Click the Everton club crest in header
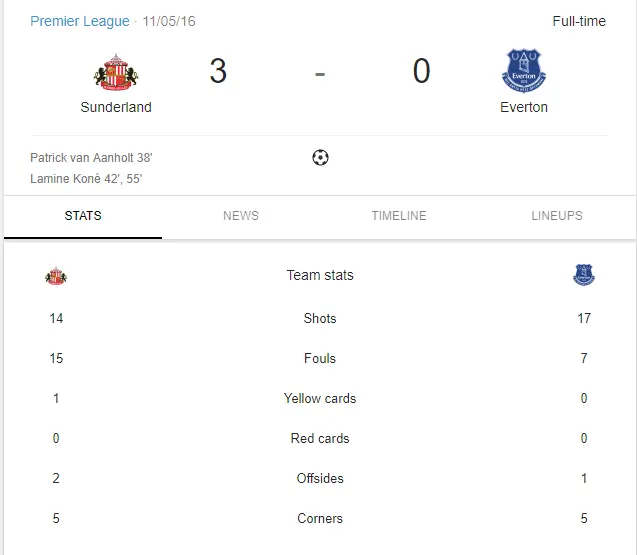This screenshot has width=637, height=555. click(524, 71)
